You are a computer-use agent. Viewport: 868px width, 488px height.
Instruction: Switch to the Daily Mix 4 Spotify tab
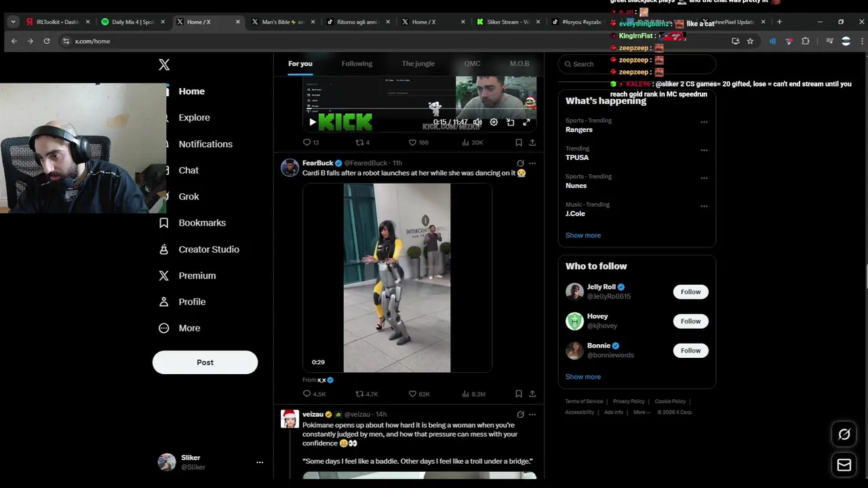(x=133, y=22)
